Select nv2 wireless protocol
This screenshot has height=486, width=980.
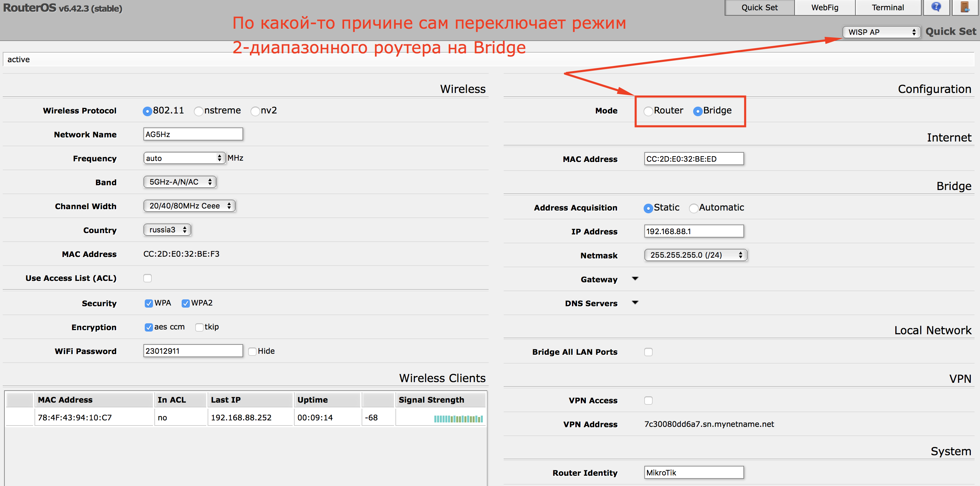(x=255, y=111)
